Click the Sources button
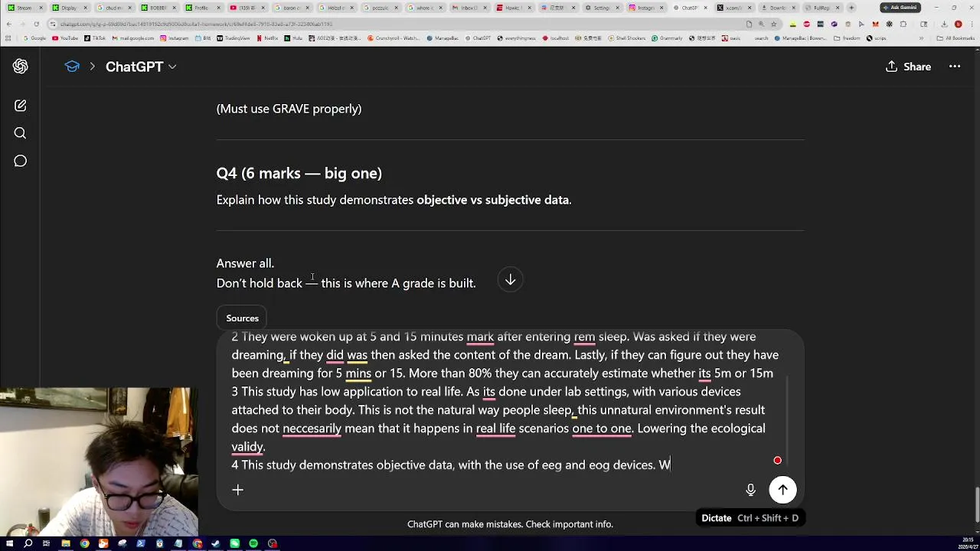This screenshot has height=551, width=980. pos(242,318)
